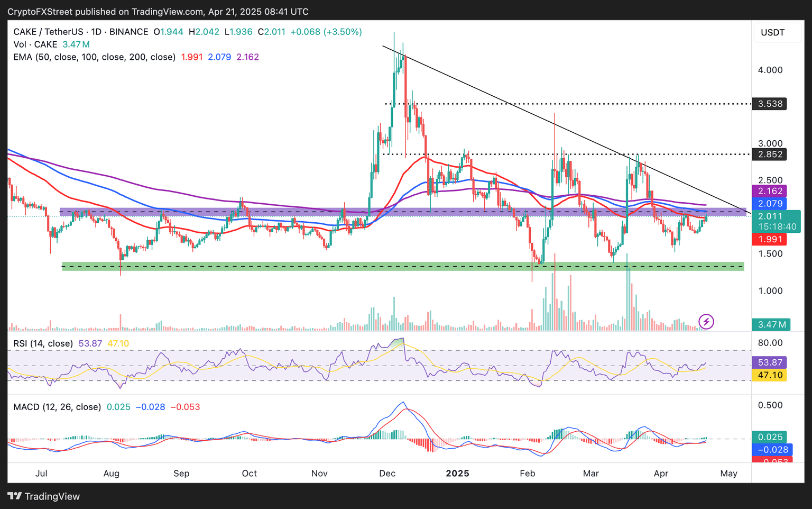Image resolution: width=812 pixels, height=509 pixels.
Task: Open the 1D timeframe selector in the legend
Action: click(95, 32)
